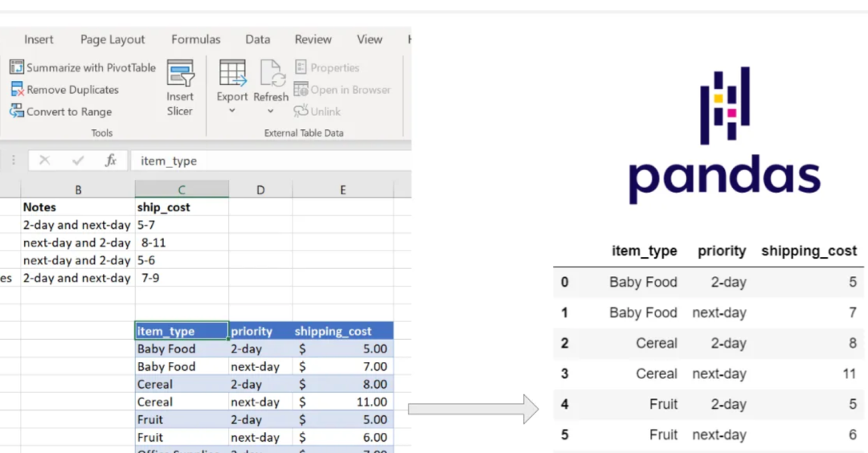Open the Insert Slicer tool
This screenshot has height=453, width=868.
(x=180, y=88)
